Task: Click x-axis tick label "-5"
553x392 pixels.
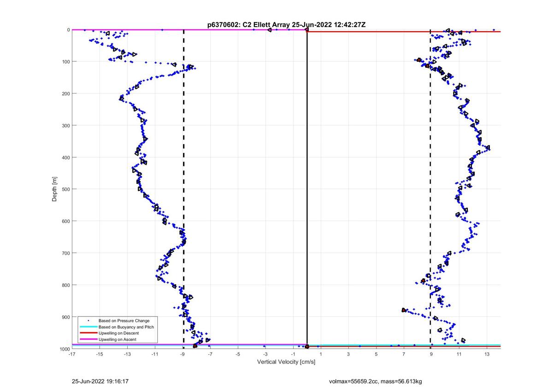Action: (238, 354)
